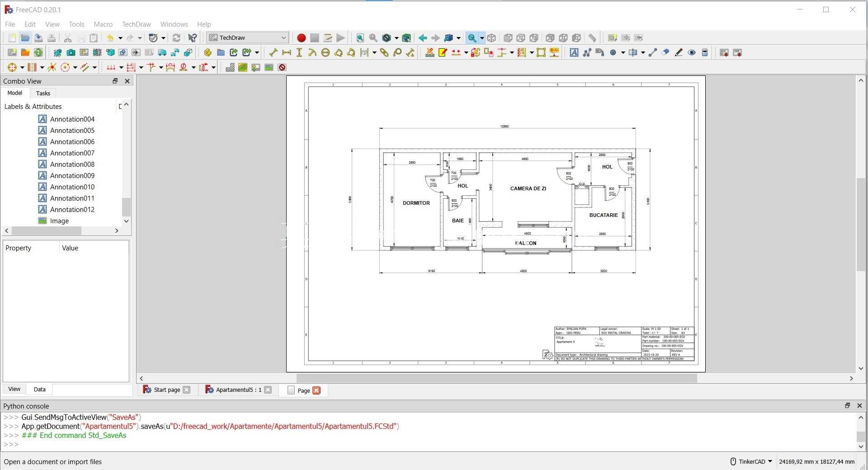Select the Length Dimension tool

click(x=273, y=52)
